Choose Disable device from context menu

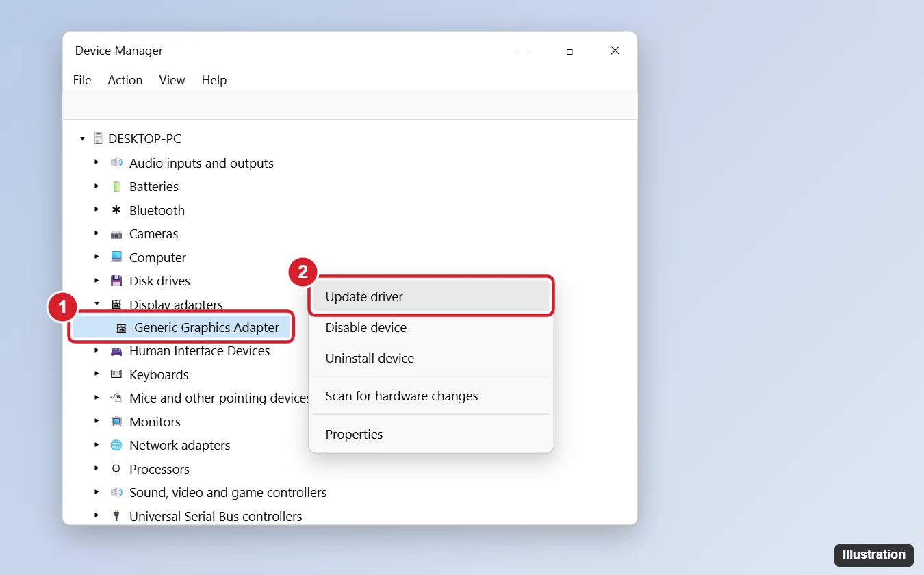(431, 327)
